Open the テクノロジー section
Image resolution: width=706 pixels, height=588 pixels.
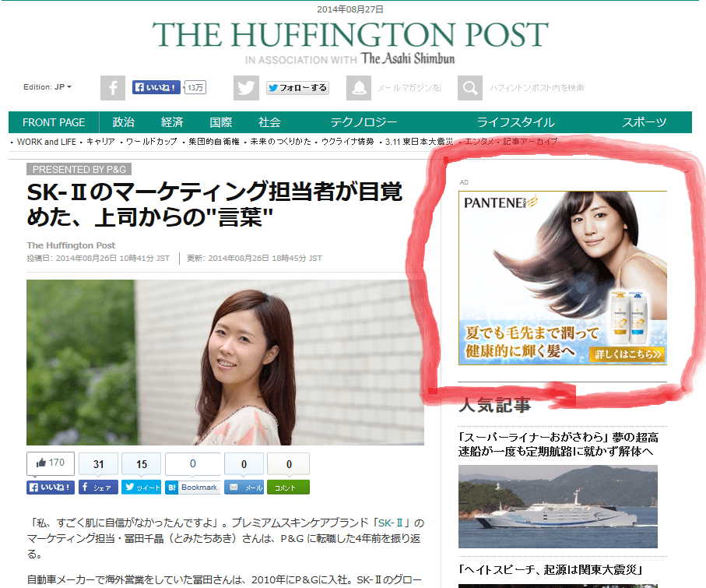[364, 122]
